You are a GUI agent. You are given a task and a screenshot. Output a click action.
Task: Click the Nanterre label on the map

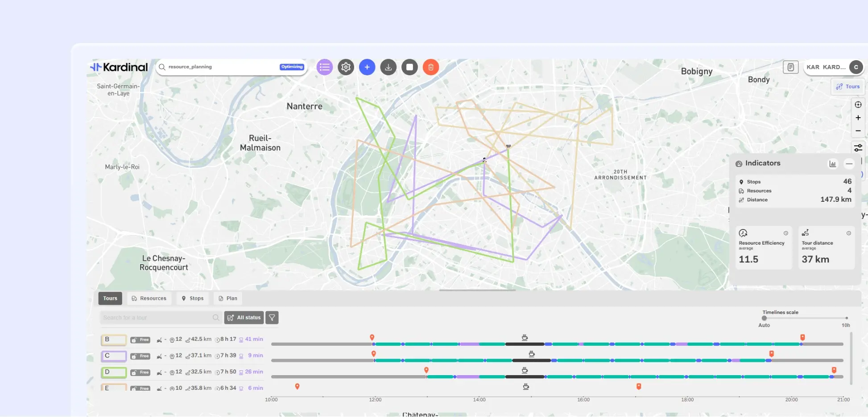click(304, 106)
